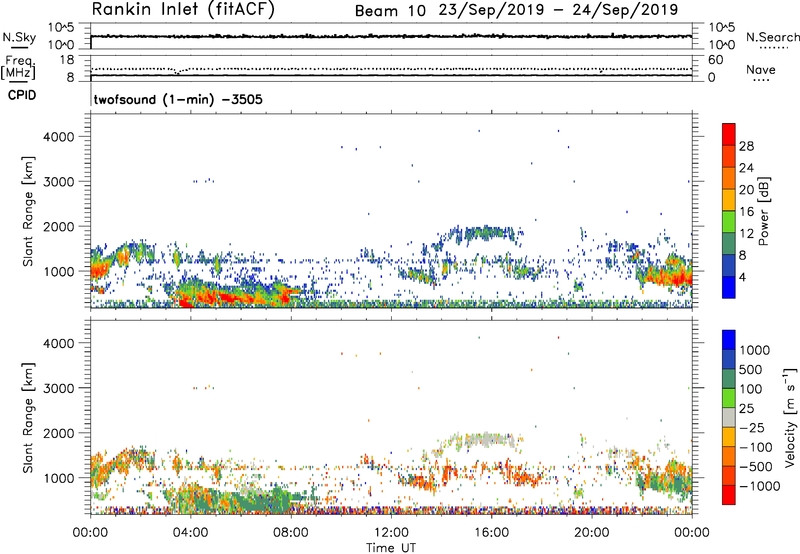This screenshot has height=554, width=800.
Task: Click the red top segment of the power colorbar
Action: 729,134
